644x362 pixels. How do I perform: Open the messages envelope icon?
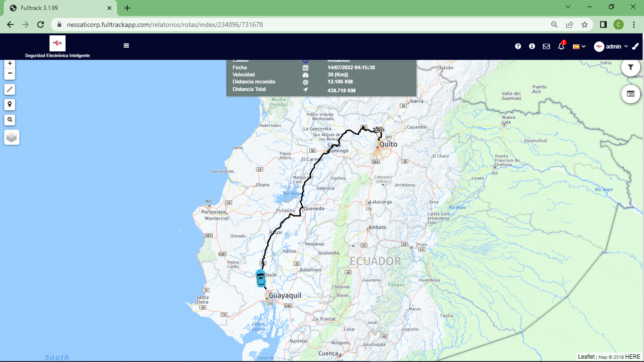546,46
